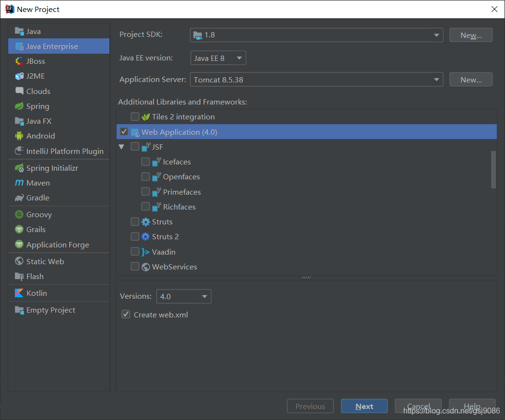
Task: Click the frameworks list scrollbar thumb
Action: (493, 169)
